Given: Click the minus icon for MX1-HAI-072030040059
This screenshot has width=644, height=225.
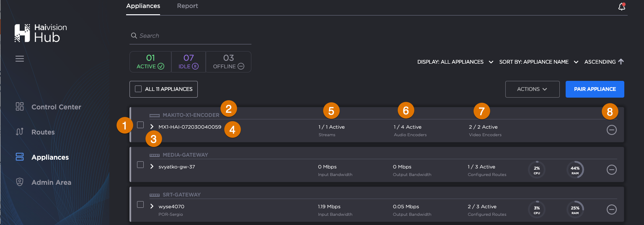Looking at the screenshot, I should (x=611, y=130).
